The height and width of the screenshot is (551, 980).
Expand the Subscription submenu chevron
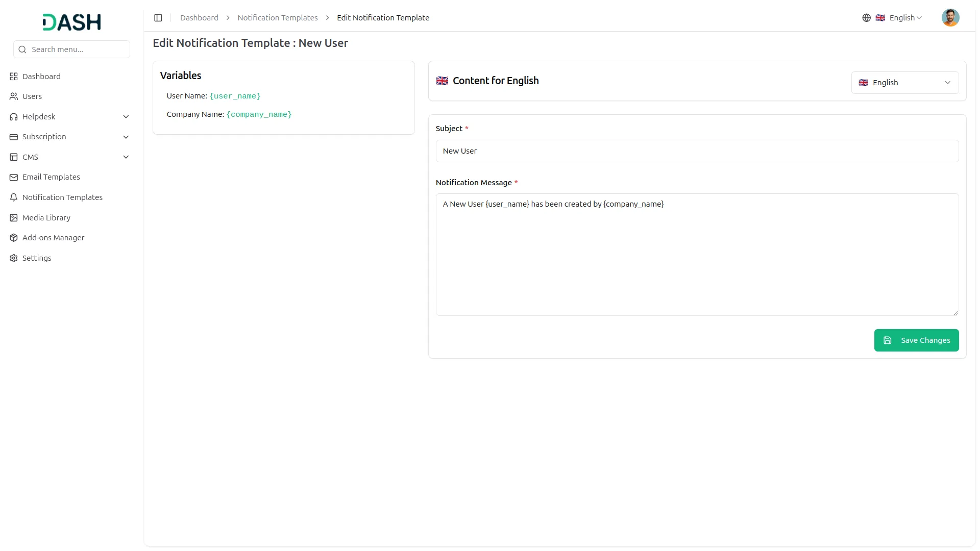126,137
